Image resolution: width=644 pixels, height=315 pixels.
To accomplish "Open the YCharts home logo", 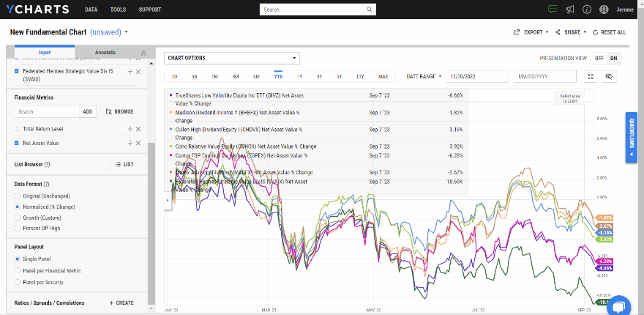I will (37, 10).
